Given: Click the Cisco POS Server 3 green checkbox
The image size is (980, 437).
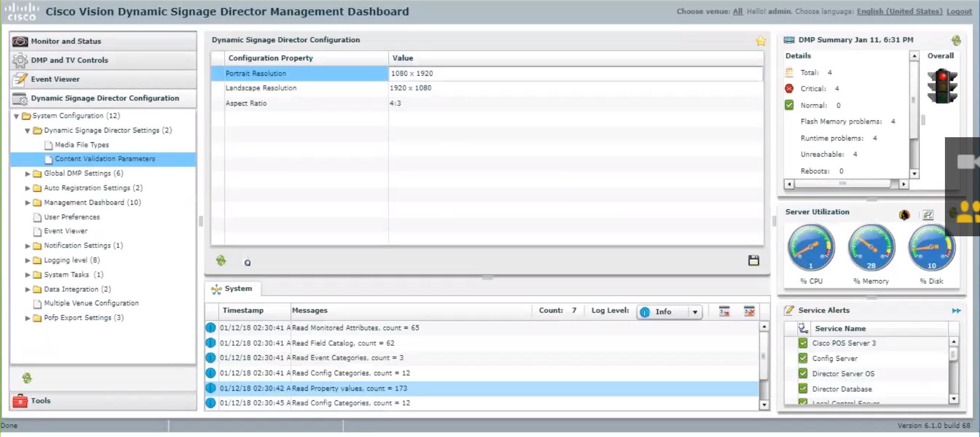Looking at the screenshot, I should pos(803,343).
